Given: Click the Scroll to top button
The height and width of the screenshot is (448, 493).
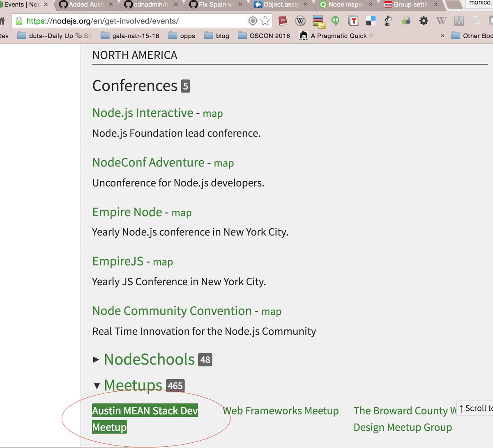Looking at the screenshot, I should (x=475, y=408).
